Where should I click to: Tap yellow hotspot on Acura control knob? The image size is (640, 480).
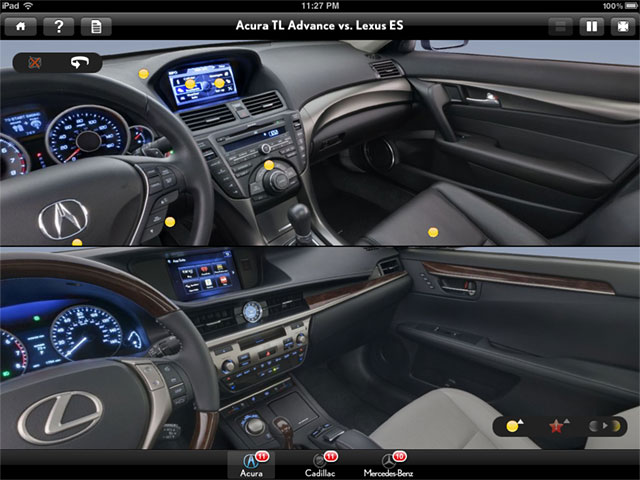269,165
